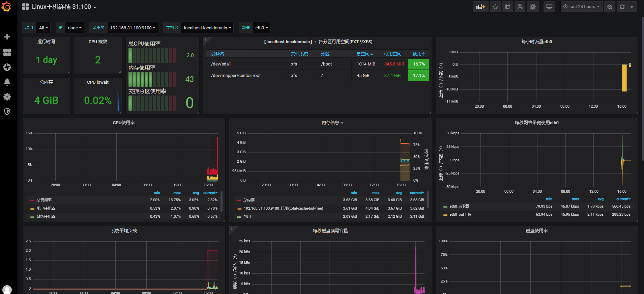Zoom out time range with magnifier icon

tap(610, 7)
